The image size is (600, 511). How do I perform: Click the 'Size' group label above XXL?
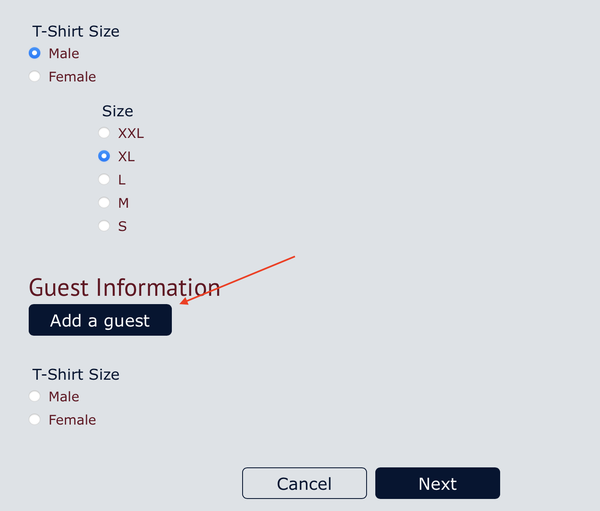(x=117, y=111)
